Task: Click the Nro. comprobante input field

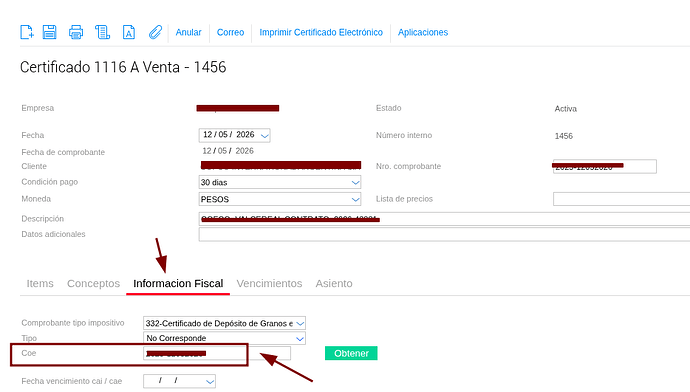Action: [x=605, y=166]
